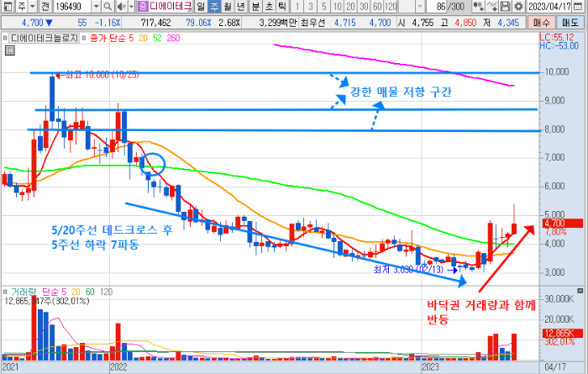Open the 주 market type dropdown arrow
This screenshot has width=588, height=374.
[33, 6]
